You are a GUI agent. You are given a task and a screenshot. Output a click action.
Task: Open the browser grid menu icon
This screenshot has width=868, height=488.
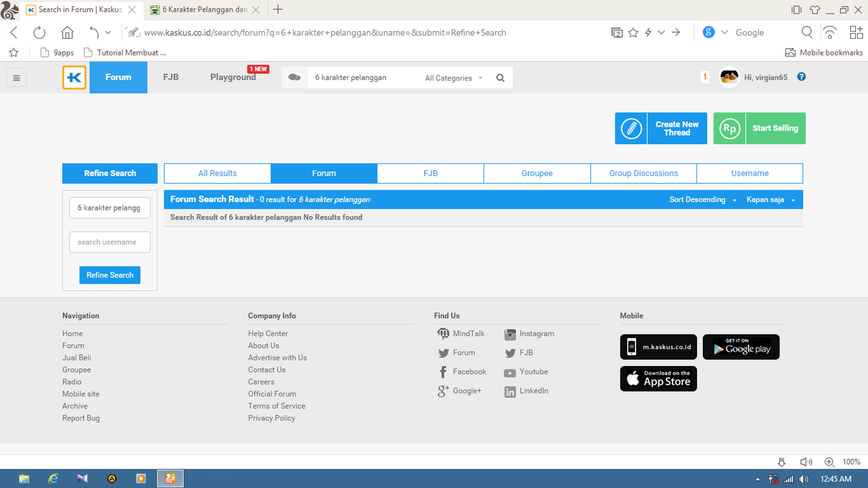coord(856,33)
